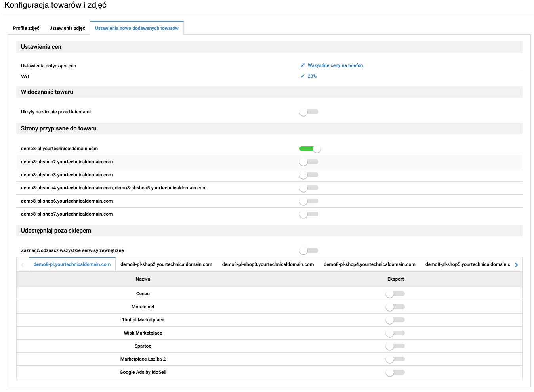Viewport: 534px width, 392px height.
Task: Show next shop tabs with right arrow
Action: pos(517,265)
